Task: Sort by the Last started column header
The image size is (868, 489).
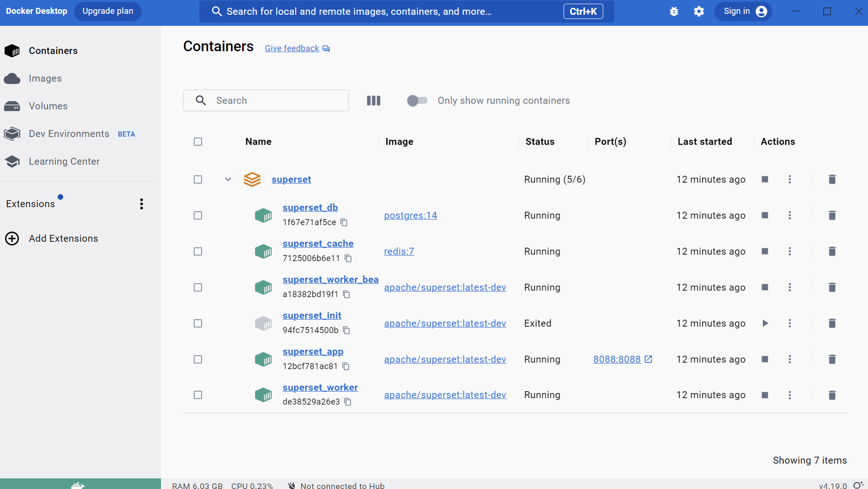Action: click(x=705, y=142)
